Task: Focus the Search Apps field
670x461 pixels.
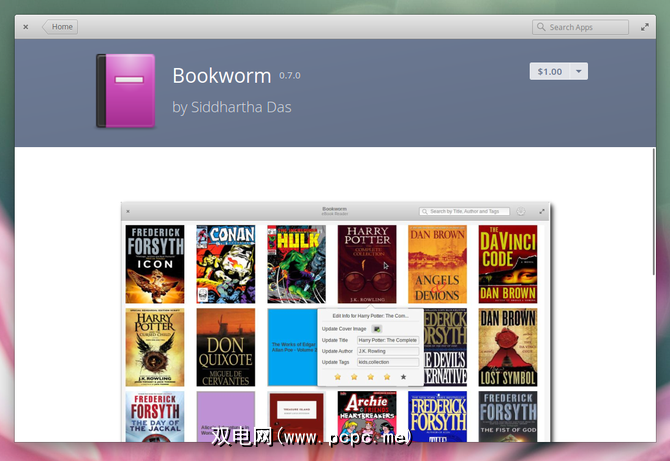Action: (580, 27)
